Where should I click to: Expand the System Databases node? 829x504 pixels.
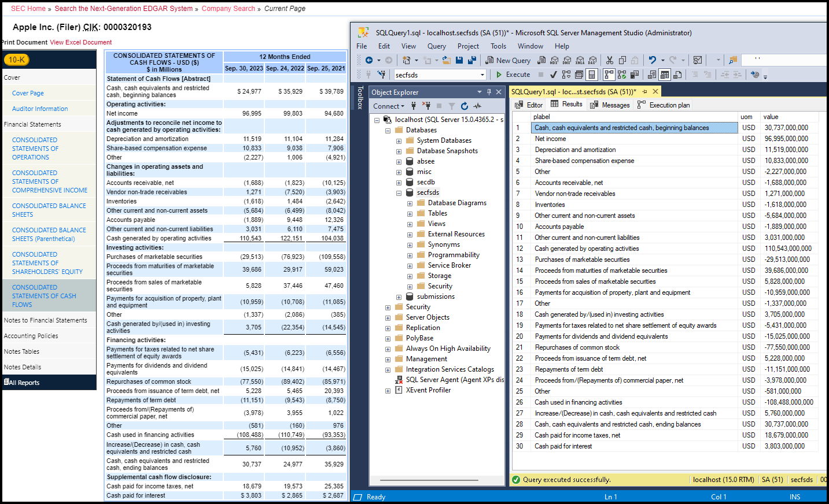[x=399, y=141]
